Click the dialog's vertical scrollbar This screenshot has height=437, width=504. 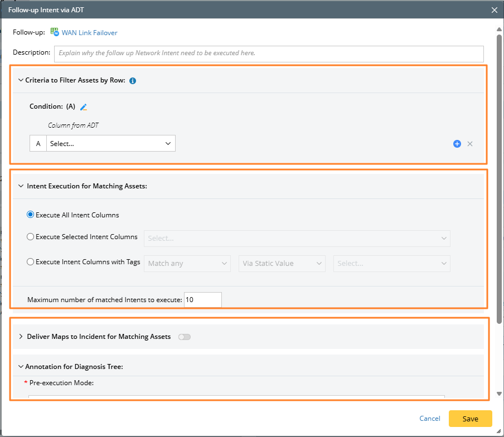point(499,167)
